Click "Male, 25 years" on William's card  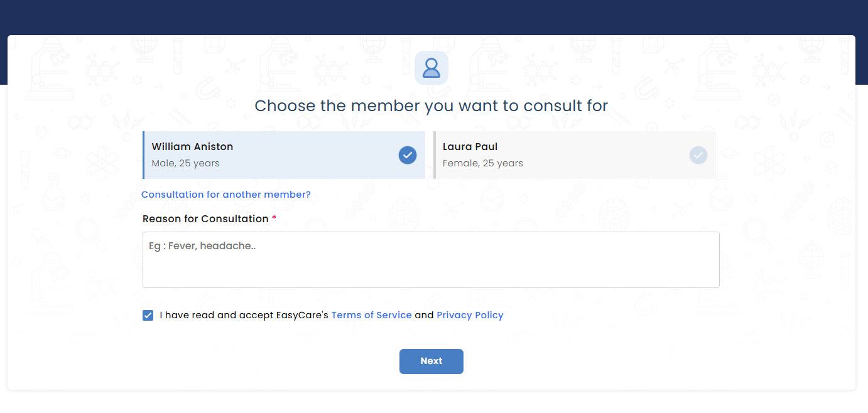point(185,163)
